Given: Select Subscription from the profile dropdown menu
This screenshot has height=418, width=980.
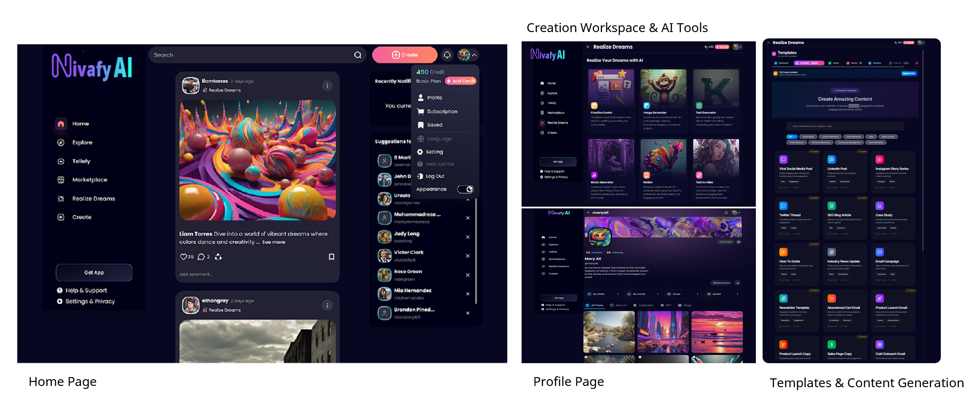Looking at the screenshot, I should pos(442,111).
